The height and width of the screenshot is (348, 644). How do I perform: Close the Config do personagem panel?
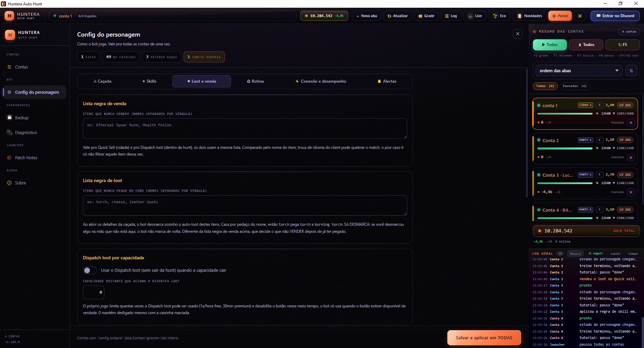(x=517, y=34)
